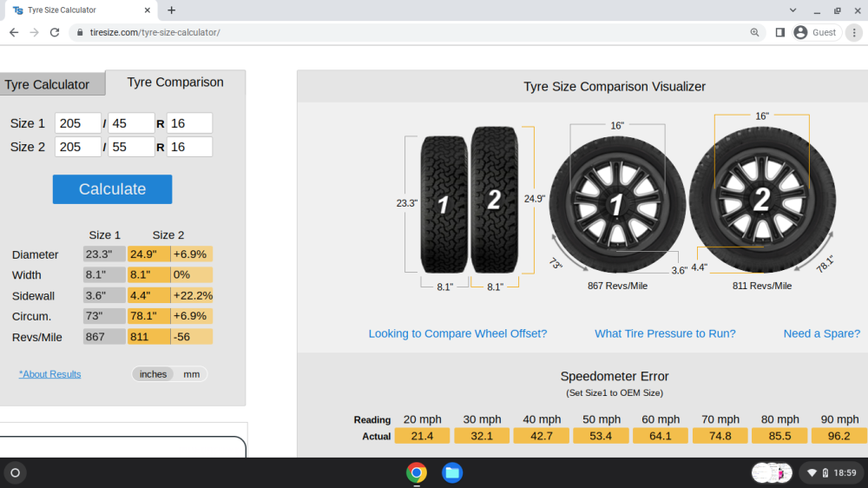Click the 867 Revs/Mile label
The image size is (868, 488).
click(617, 286)
